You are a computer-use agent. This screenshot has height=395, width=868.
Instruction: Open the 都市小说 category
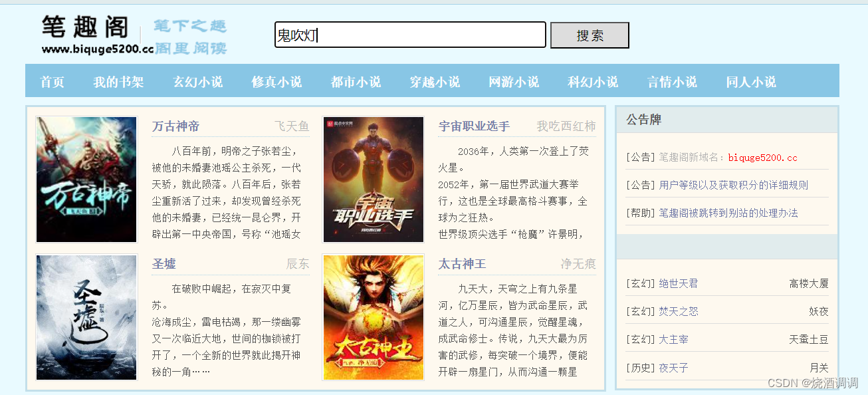pos(356,82)
